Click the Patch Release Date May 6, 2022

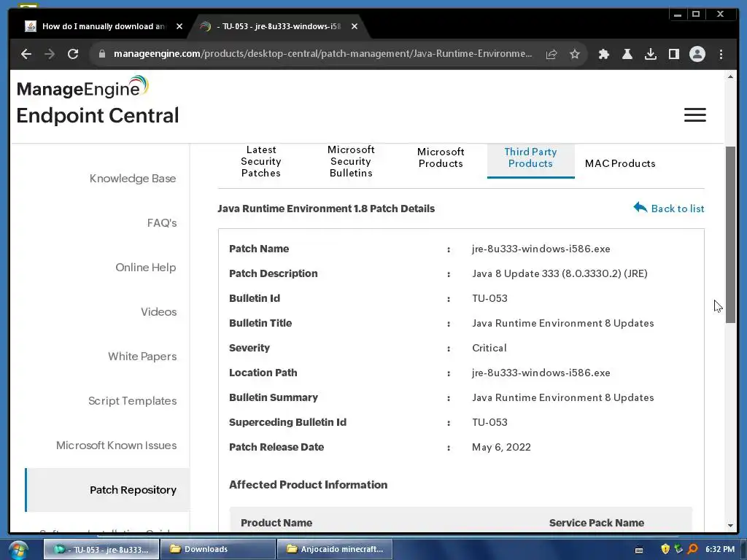[501, 447]
